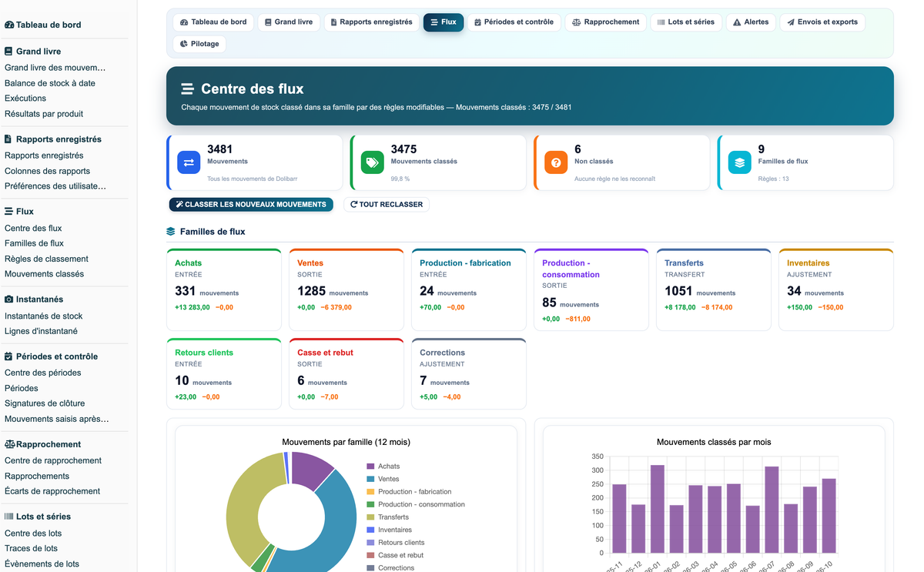This screenshot has height=572, width=924.
Task: Click the blue Mouvements swap-arrows icon
Action: [189, 162]
